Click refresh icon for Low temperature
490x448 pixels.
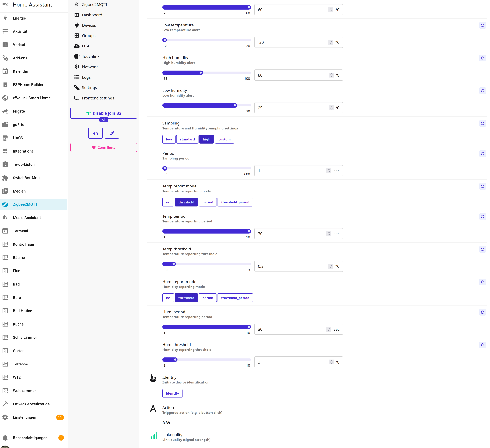pos(482,25)
